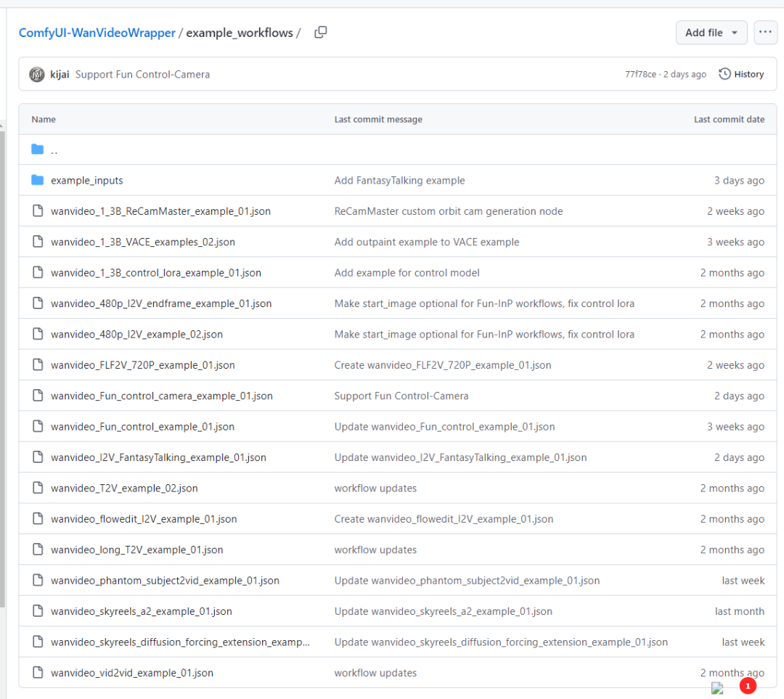Click the 'Last commit date' column header
This screenshot has height=699, width=784.
[729, 120]
